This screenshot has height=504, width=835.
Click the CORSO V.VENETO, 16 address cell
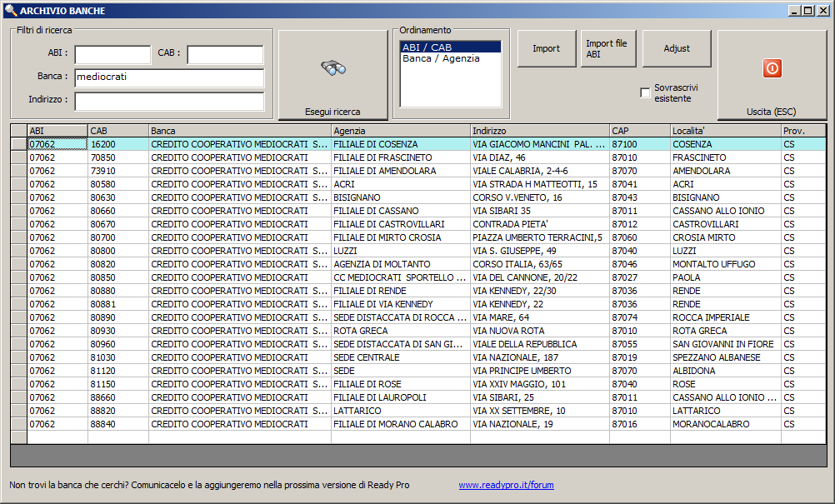tap(540, 197)
